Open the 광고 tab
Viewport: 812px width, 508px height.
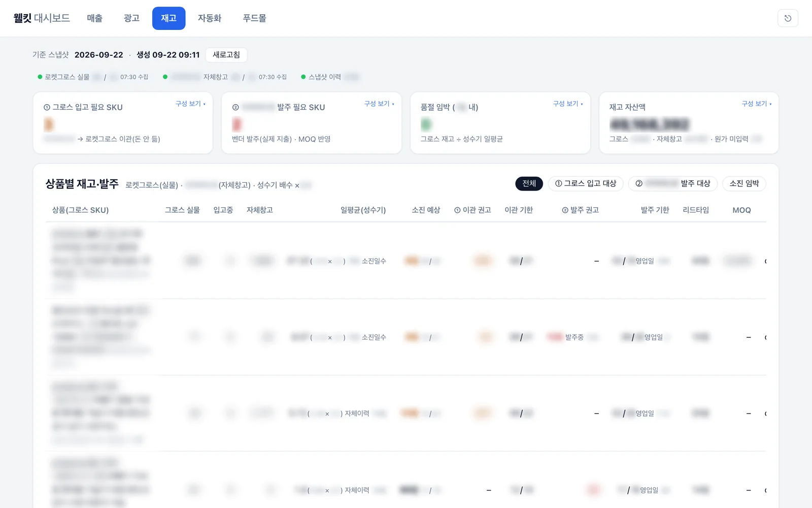[x=131, y=18]
